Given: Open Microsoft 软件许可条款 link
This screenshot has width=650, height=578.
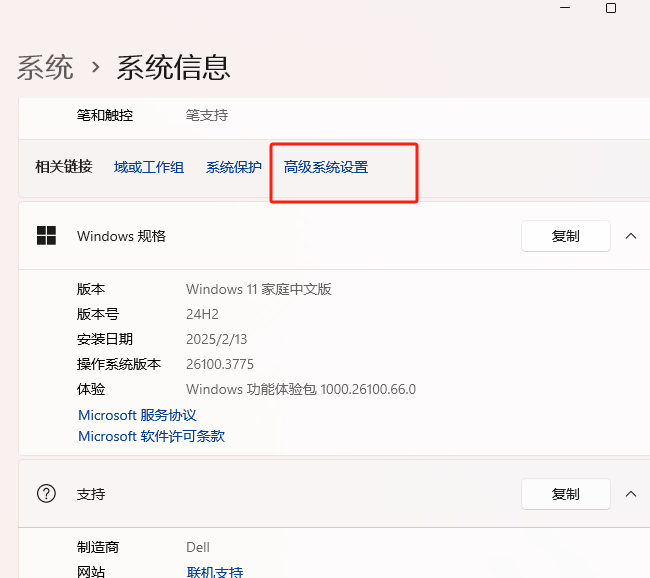Looking at the screenshot, I should point(151,436).
